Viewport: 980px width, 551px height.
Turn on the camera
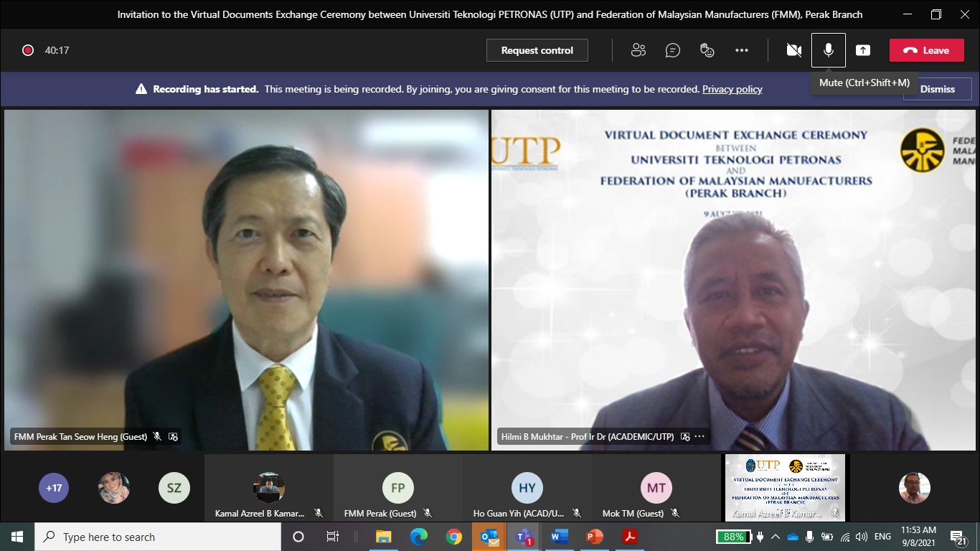coord(793,50)
